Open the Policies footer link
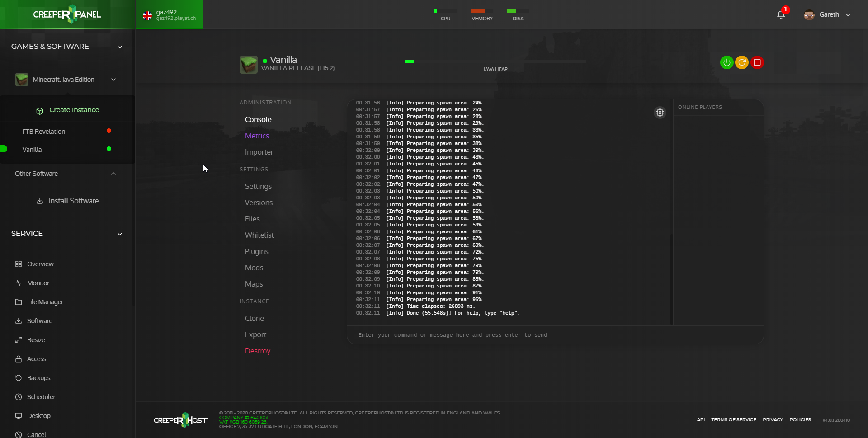Viewport: 868px width, 438px height. (x=800, y=419)
